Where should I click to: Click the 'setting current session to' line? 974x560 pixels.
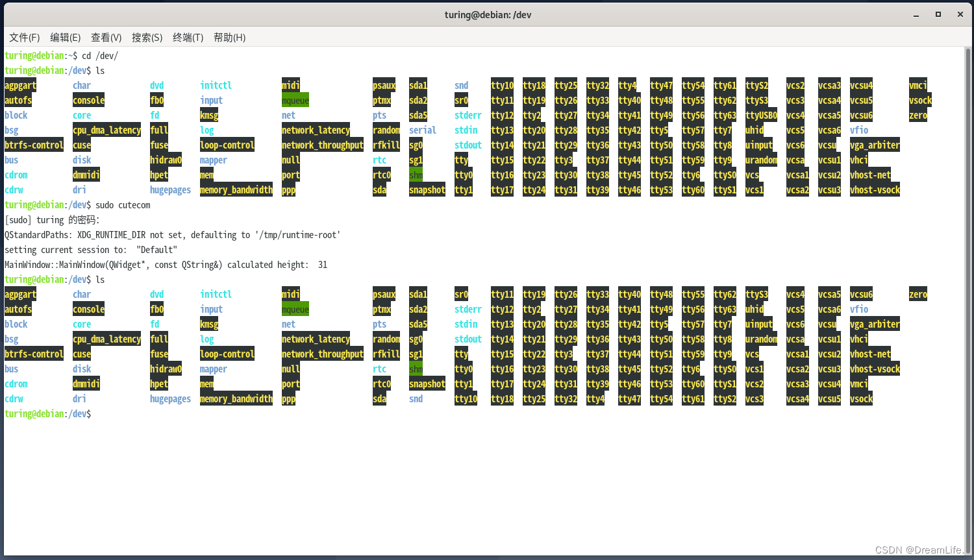pyautogui.click(x=91, y=250)
